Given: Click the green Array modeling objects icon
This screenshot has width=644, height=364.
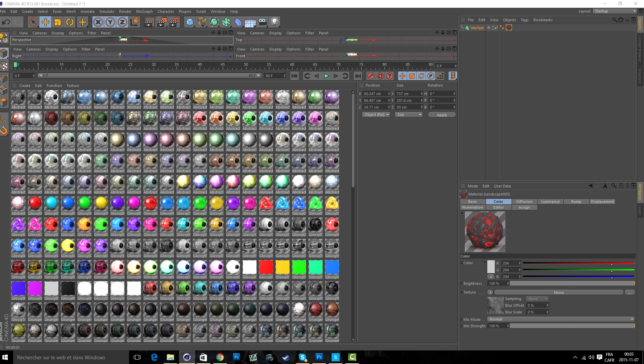Looking at the screenshot, I should point(226,22).
